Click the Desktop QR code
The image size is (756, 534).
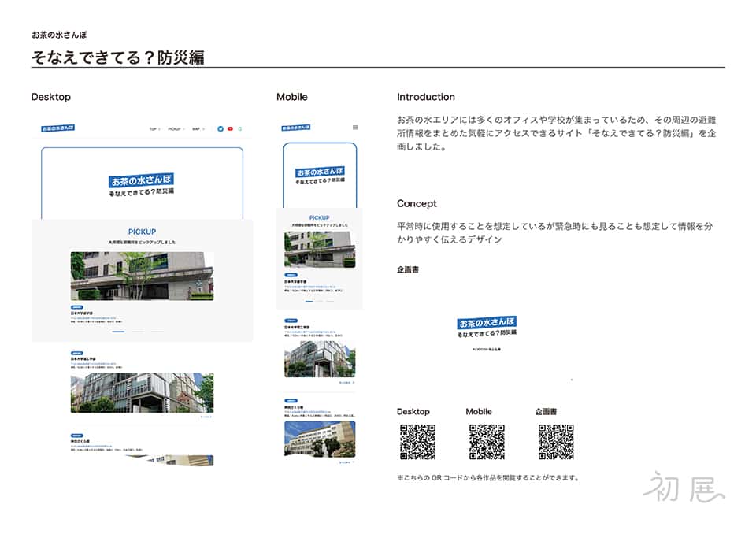417,441
